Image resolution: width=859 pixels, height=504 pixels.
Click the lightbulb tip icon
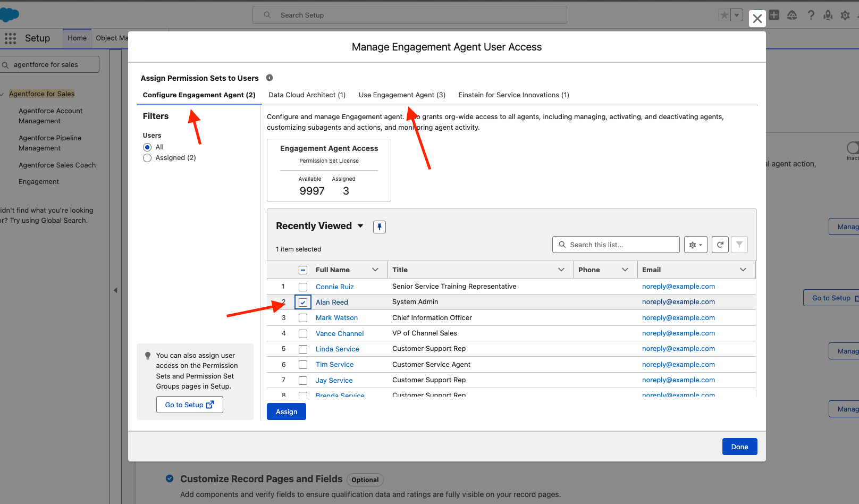(148, 356)
